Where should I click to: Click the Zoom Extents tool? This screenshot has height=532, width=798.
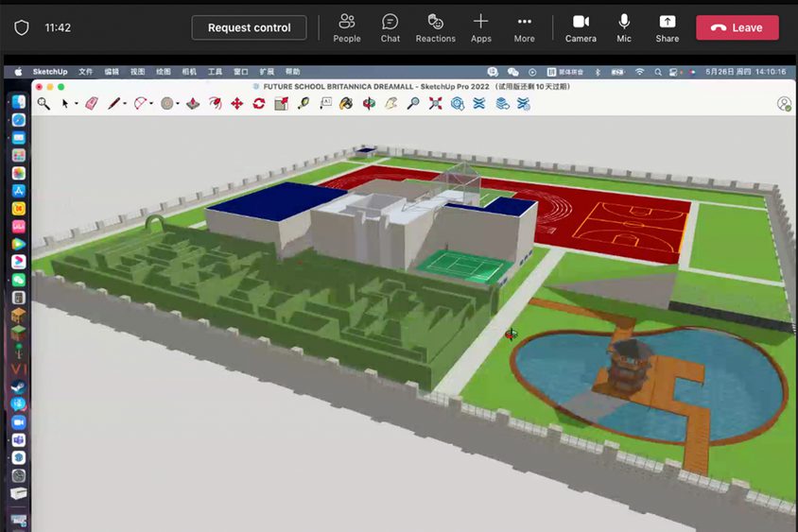coord(435,104)
